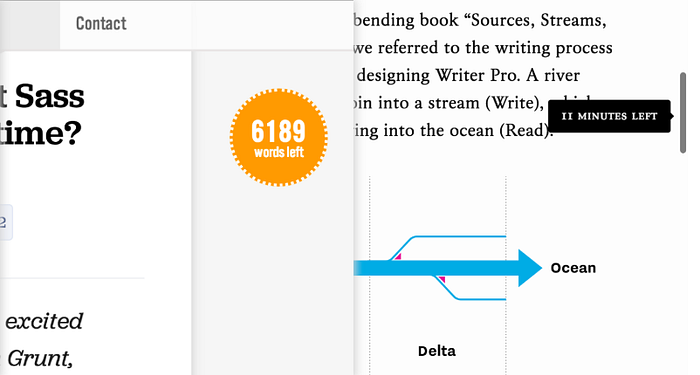Click the orange 6189 words left badge
Image resolution: width=700 pixels, height=375 pixels.
pos(279,137)
